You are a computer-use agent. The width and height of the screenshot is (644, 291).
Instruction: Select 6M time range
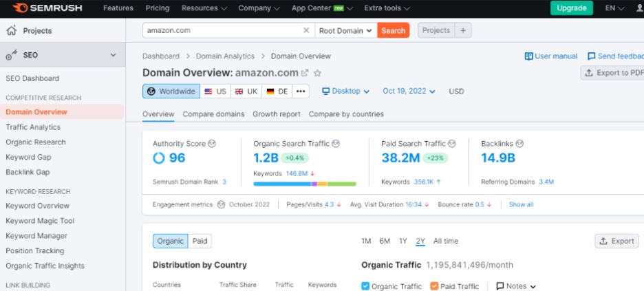pyautogui.click(x=385, y=241)
